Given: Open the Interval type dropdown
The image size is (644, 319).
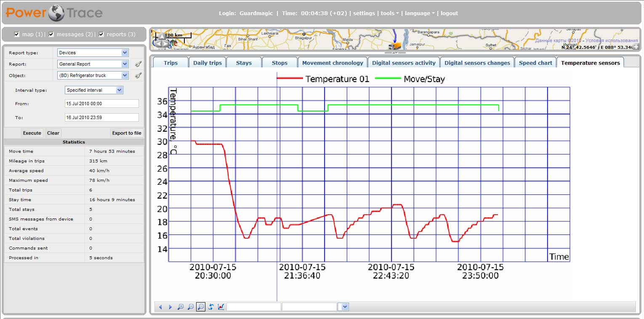Looking at the screenshot, I should (119, 90).
